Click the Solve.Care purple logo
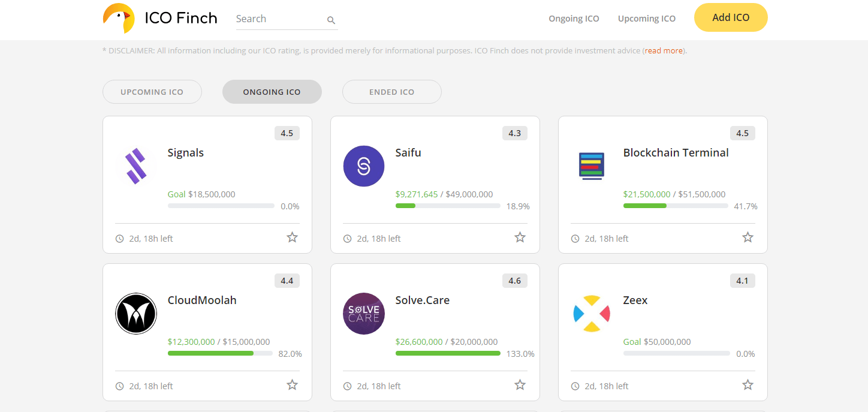 pyautogui.click(x=364, y=314)
